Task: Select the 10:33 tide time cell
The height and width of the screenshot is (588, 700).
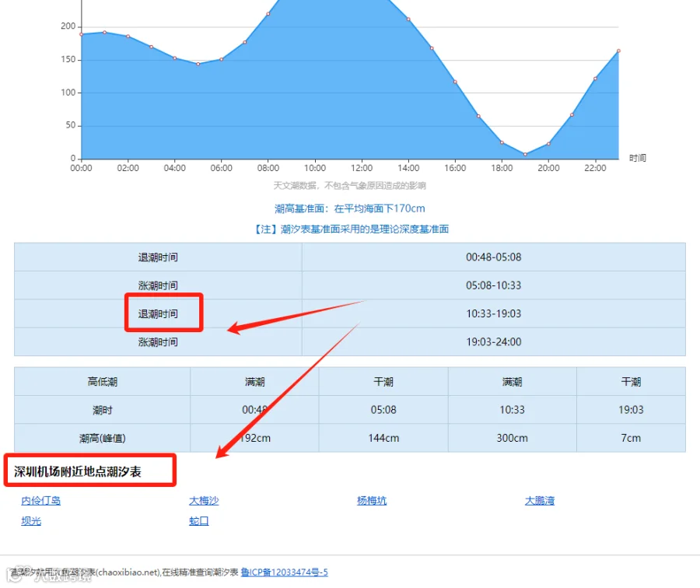Action: (x=512, y=410)
